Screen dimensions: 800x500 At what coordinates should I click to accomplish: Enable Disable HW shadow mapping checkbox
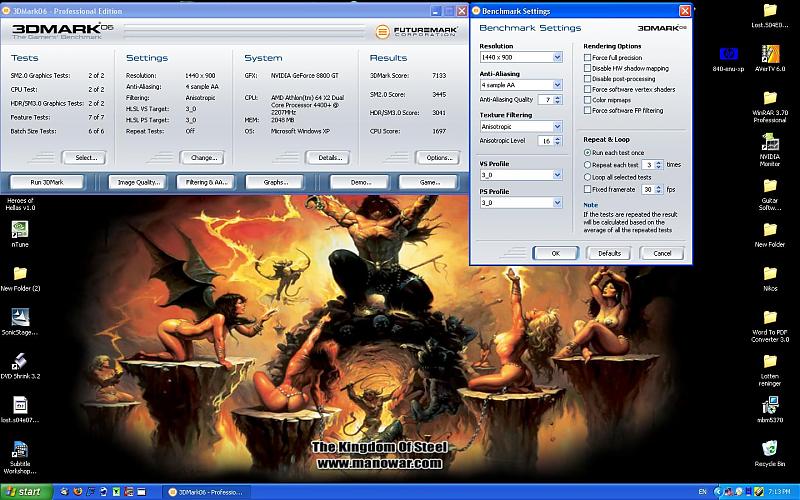pos(588,68)
